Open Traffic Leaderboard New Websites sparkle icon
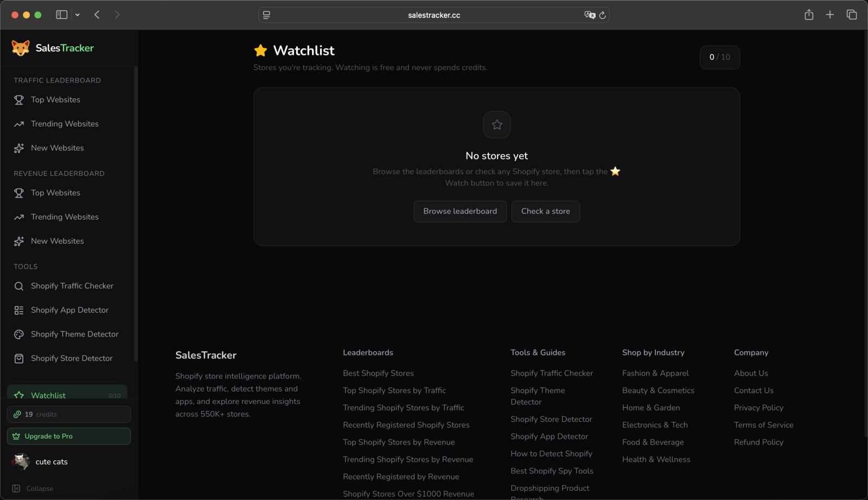The width and height of the screenshot is (868, 500). point(19,148)
